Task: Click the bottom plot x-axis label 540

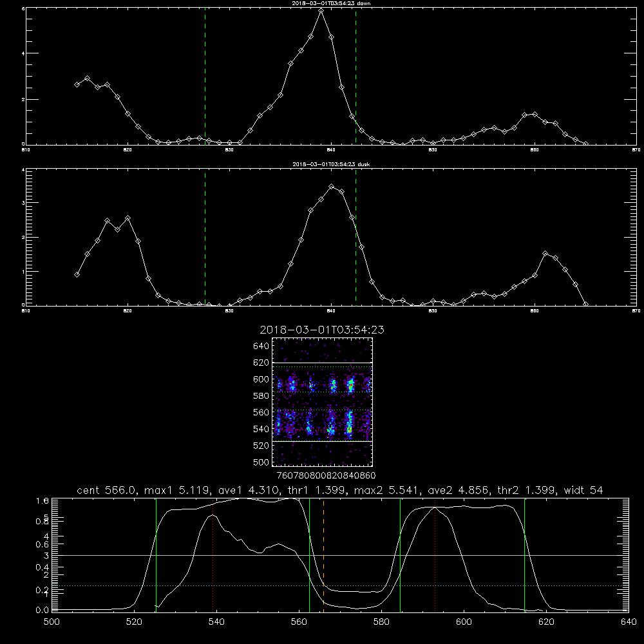Action: tap(216, 622)
